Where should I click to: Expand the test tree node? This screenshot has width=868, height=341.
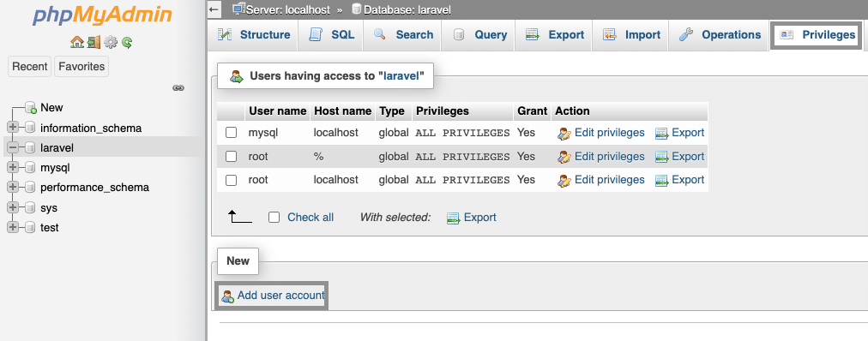[13, 228]
